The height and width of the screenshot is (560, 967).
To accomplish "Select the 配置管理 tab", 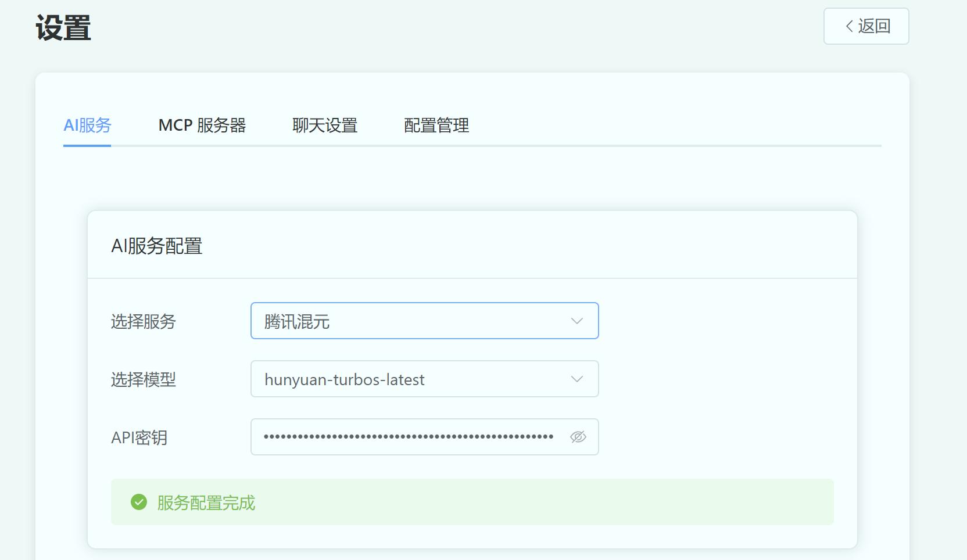I will (436, 125).
